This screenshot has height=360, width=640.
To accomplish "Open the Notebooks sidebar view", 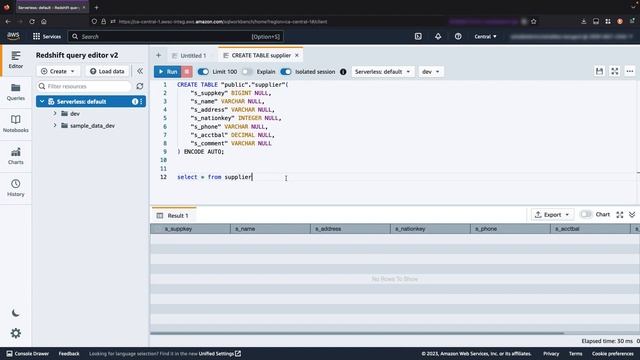I will (x=16, y=124).
